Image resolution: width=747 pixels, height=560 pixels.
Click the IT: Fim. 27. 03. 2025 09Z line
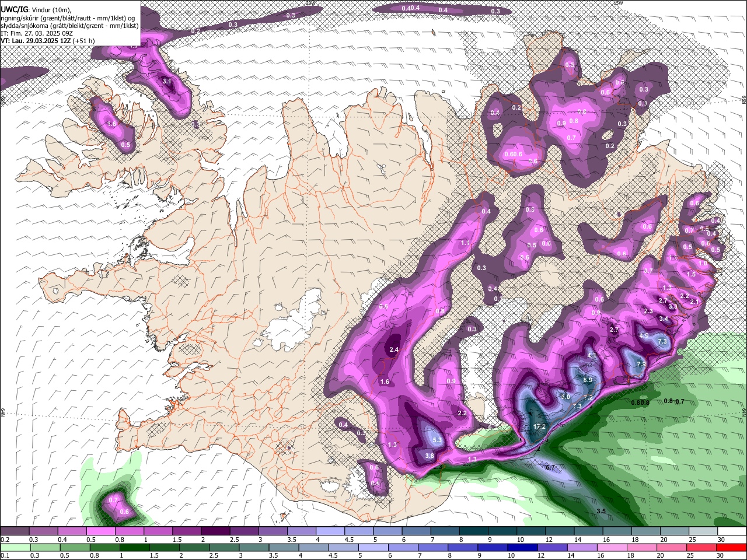click(37, 33)
